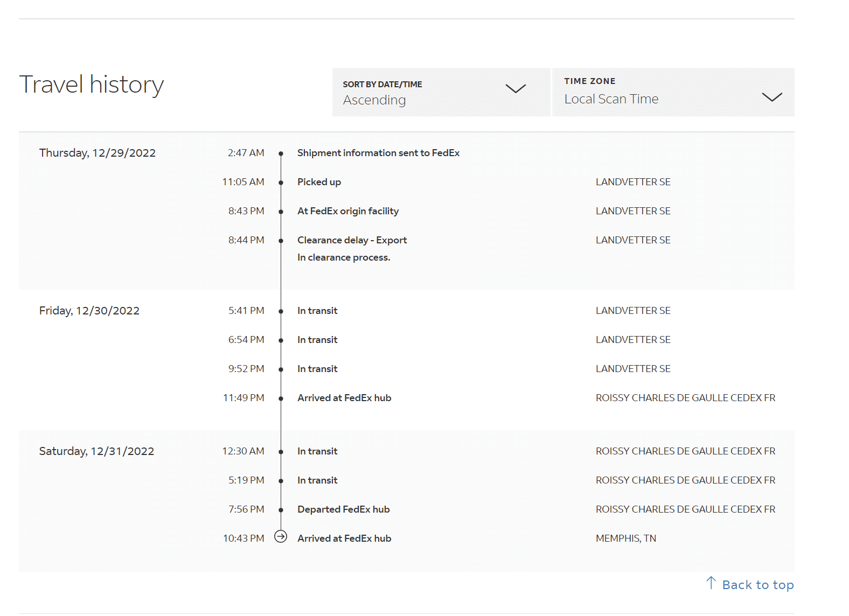Image resolution: width=849 pixels, height=616 pixels.
Task: Click the timeline dot at 2:47 AM
Action: pyautogui.click(x=281, y=154)
